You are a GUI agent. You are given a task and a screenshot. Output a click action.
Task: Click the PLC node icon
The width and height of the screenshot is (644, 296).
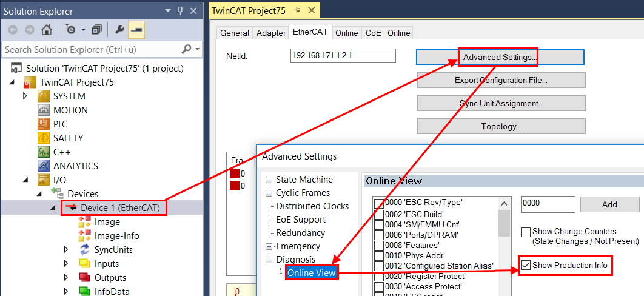[x=45, y=124]
